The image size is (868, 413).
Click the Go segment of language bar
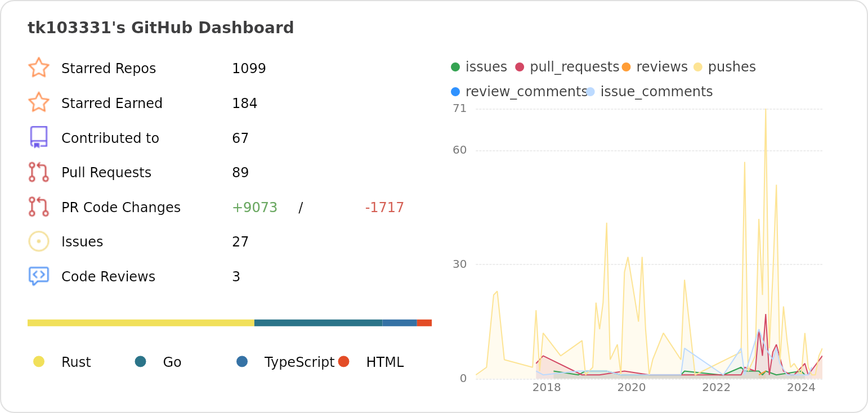(x=319, y=323)
